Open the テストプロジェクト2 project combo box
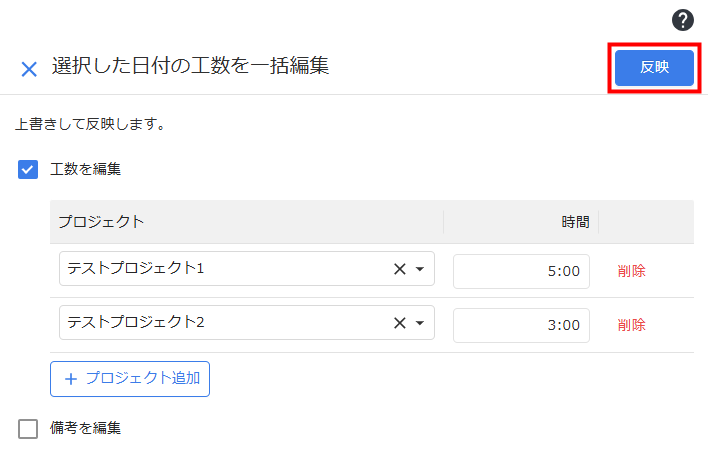 click(x=247, y=322)
